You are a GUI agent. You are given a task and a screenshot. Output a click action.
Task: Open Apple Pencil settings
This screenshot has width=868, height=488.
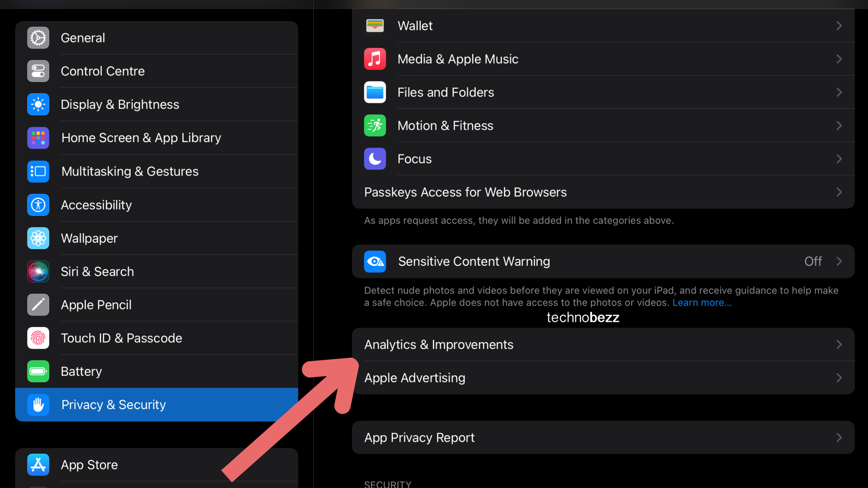click(157, 305)
